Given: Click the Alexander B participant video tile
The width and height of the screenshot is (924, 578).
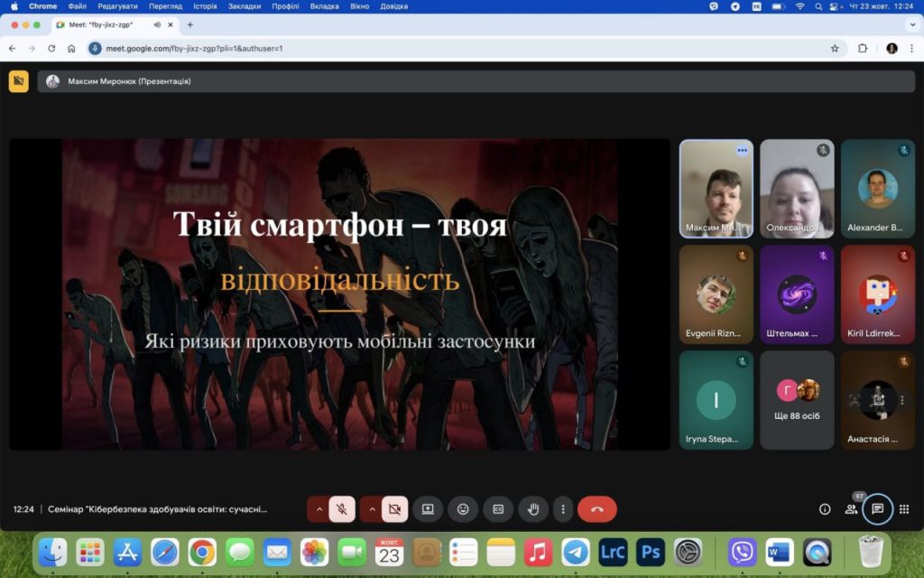Looking at the screenshot, I should [877, 188].
